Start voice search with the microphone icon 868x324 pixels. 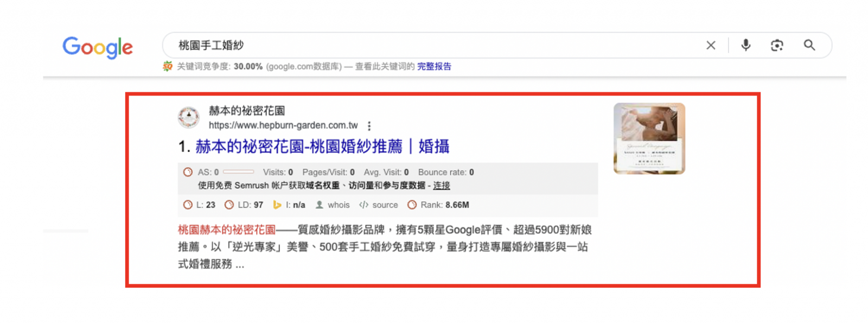click(x=746, y=46)
